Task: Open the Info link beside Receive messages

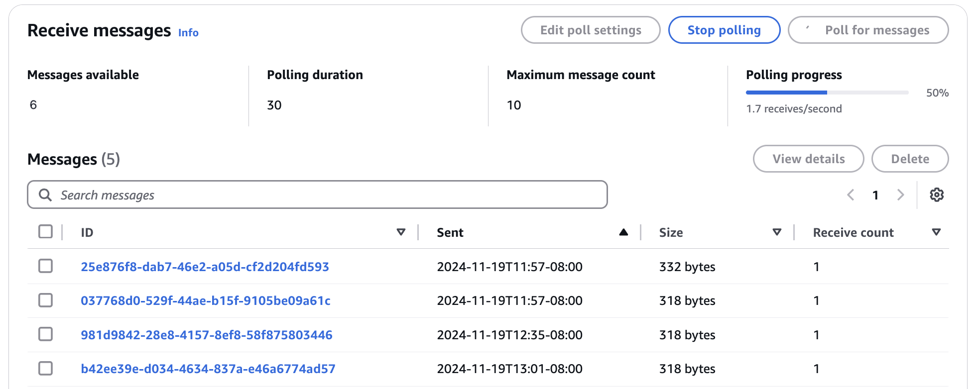Action: [x=188, y=33]
